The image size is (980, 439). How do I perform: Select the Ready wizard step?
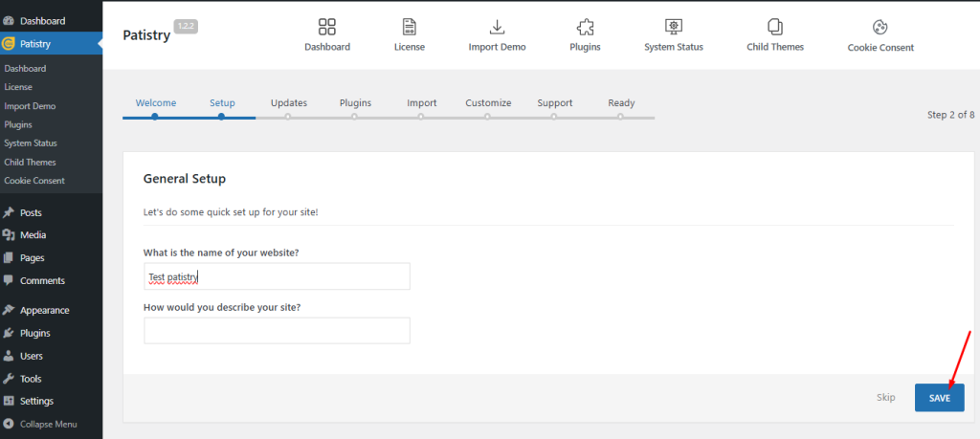[x=621, y=103]
